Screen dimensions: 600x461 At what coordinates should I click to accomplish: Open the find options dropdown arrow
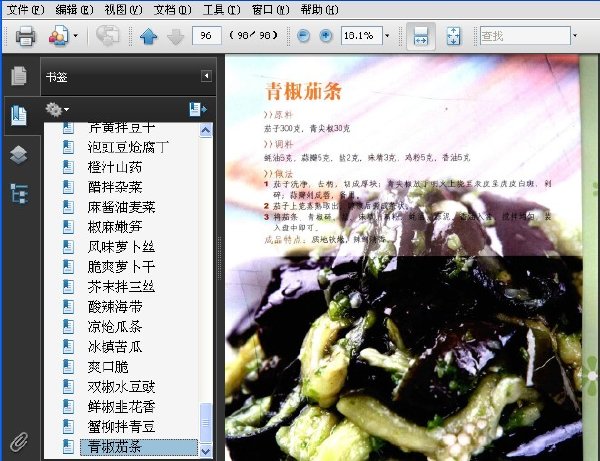[574, 36]
